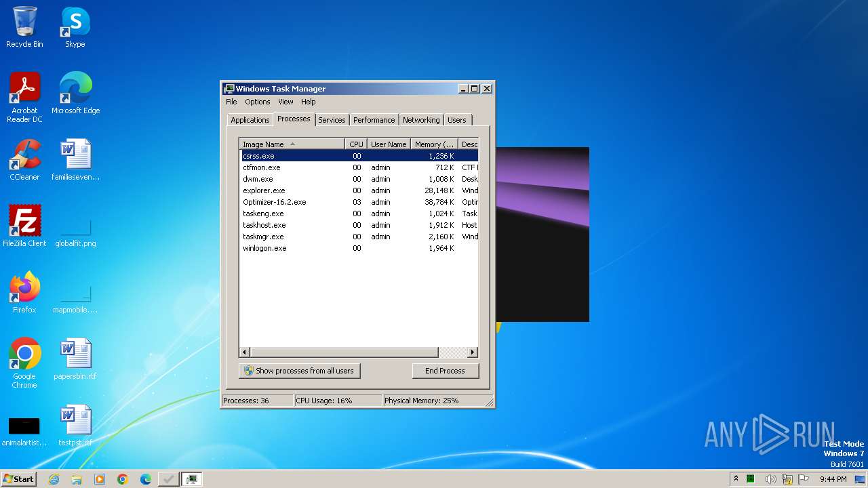
Task: Switch to the checkmark app in taskbar
Action: (169, 479)
